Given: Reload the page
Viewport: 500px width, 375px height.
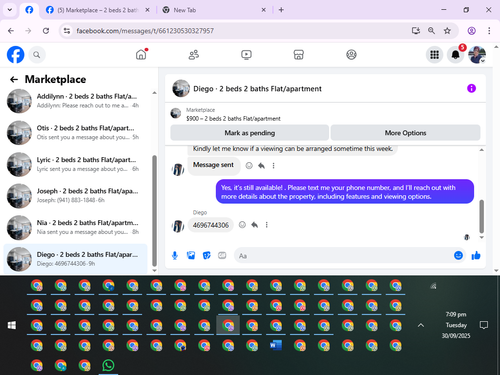Looking at the screenshot, I should pyautogui.click(x=46, y=31).
